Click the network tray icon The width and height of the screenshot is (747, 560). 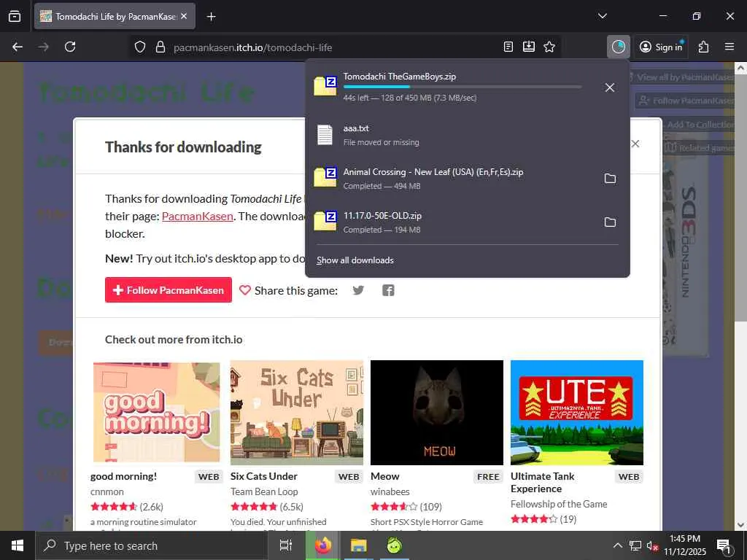[x=635, y=545]
